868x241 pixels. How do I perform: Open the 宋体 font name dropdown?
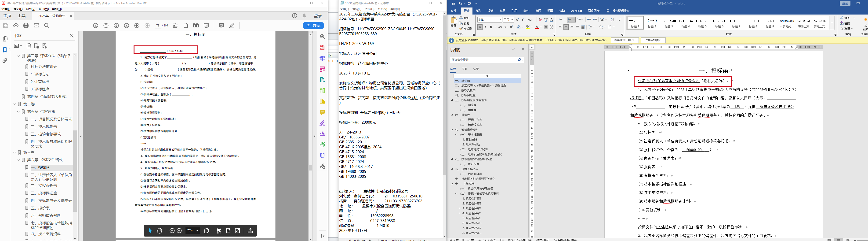[x=501, y=20]
